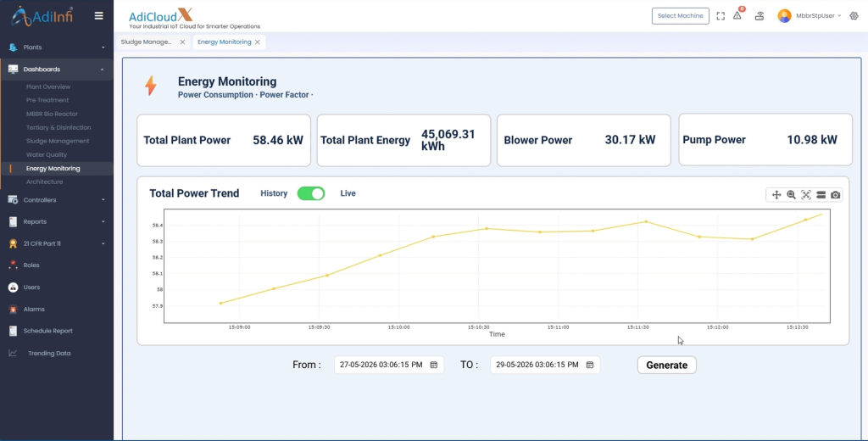
Task: Click the Schedule Report icon
Action: [13, 331]
